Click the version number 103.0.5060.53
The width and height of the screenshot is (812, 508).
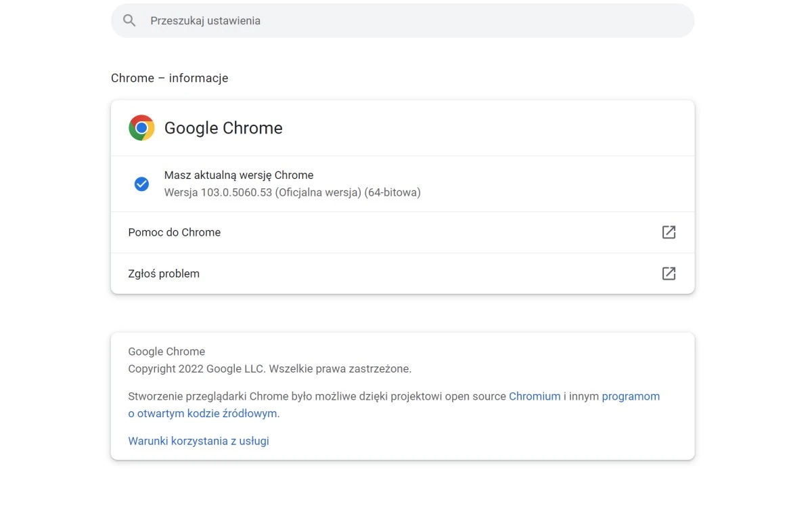tap(236, 192)
